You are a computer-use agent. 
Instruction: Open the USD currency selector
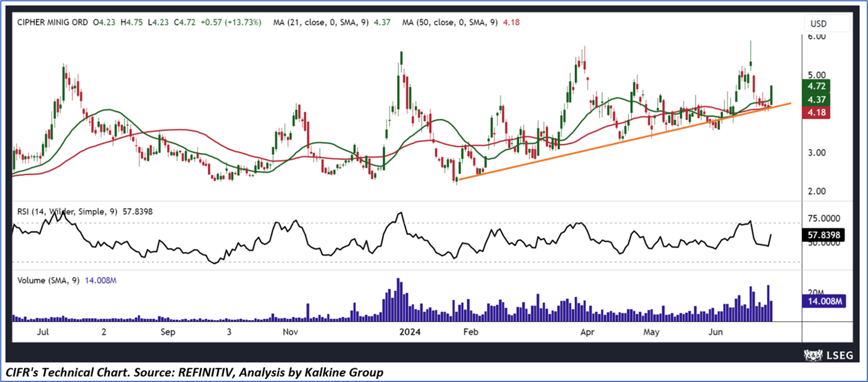coord(828,24)
